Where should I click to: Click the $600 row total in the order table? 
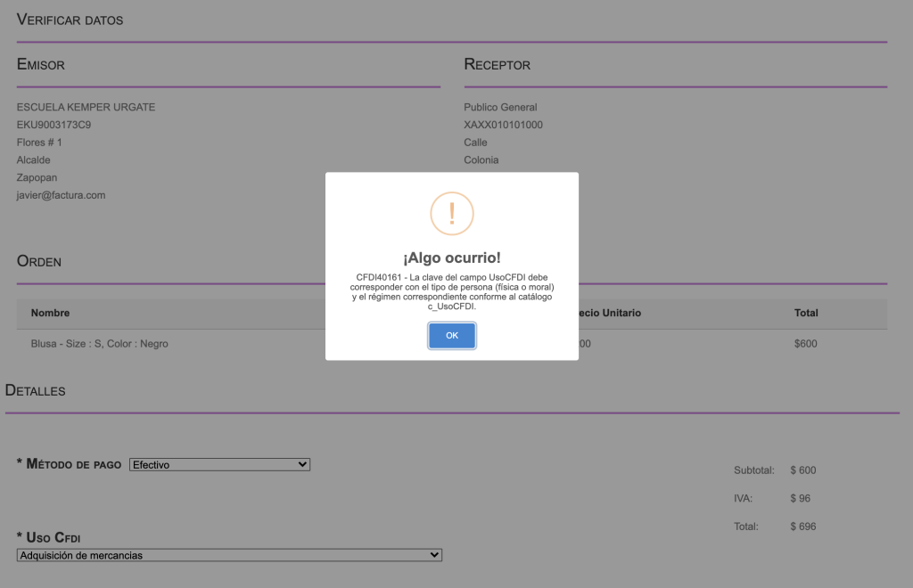[806, 344]
